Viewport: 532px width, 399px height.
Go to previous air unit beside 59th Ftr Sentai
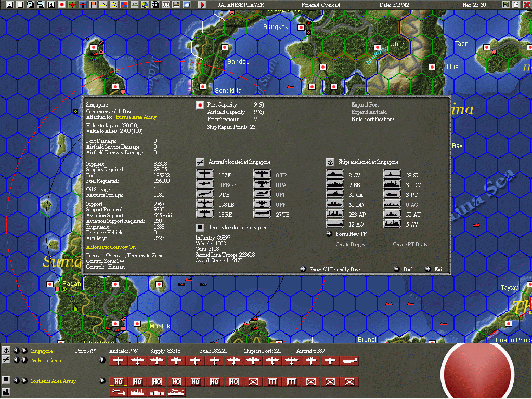tap(16, 360)
